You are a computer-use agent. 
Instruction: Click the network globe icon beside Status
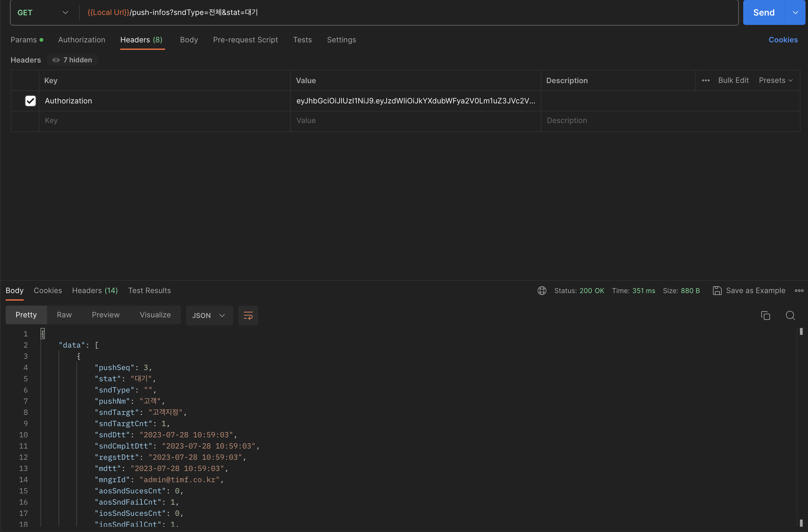coord(542,291)
